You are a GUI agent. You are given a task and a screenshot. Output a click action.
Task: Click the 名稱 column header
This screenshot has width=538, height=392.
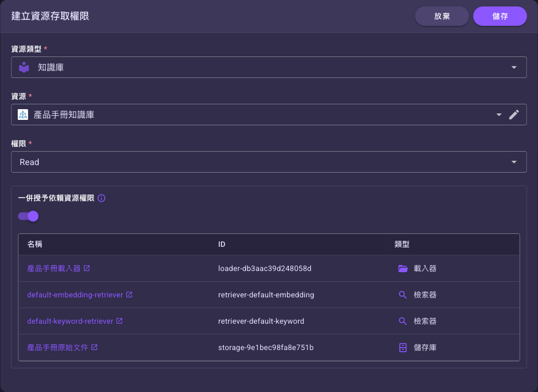click(x=34, y=245)
